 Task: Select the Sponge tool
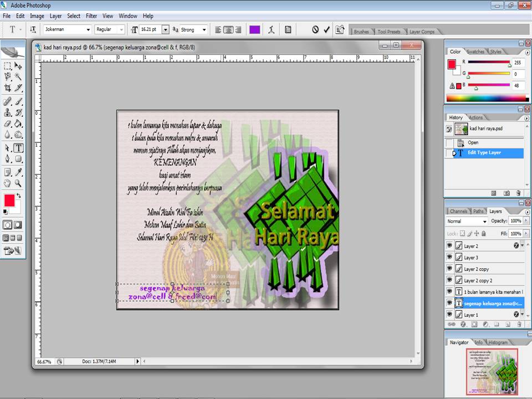tap(18, 135)
